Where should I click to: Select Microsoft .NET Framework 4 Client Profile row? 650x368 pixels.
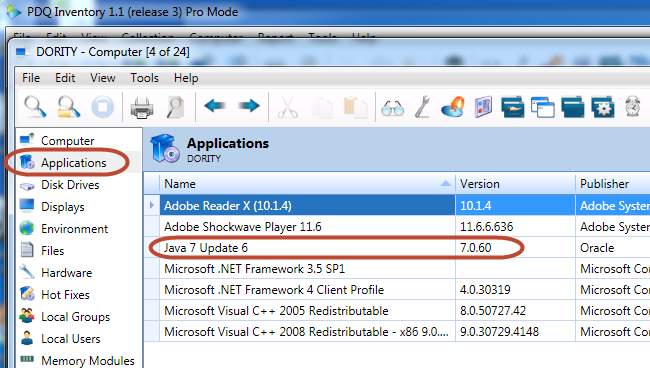[397, 290]
